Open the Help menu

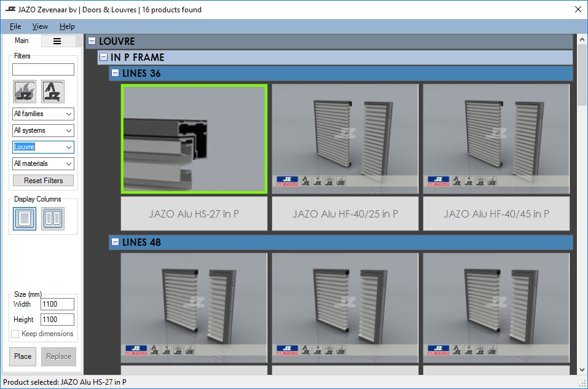pos(67,26)
